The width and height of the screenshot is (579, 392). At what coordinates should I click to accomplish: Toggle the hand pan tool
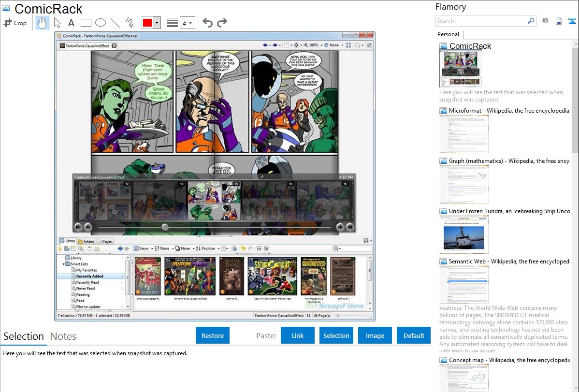pos(43,23)
